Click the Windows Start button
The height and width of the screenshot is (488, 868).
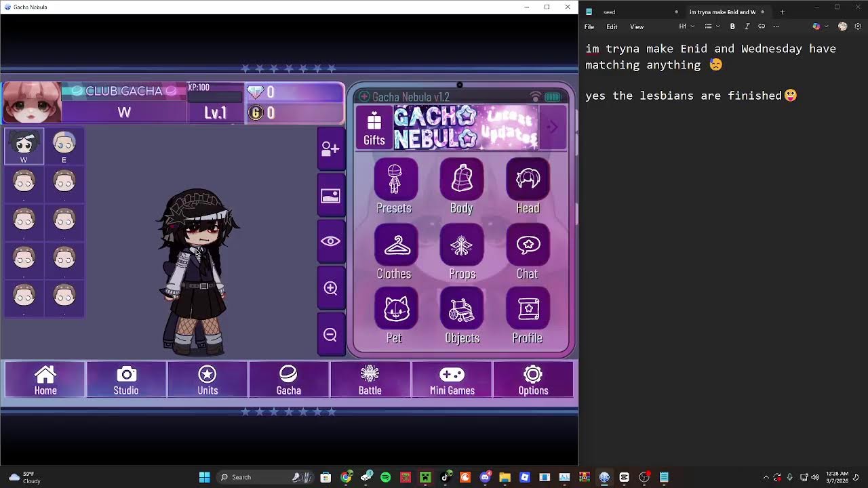[x=204, y=477]
